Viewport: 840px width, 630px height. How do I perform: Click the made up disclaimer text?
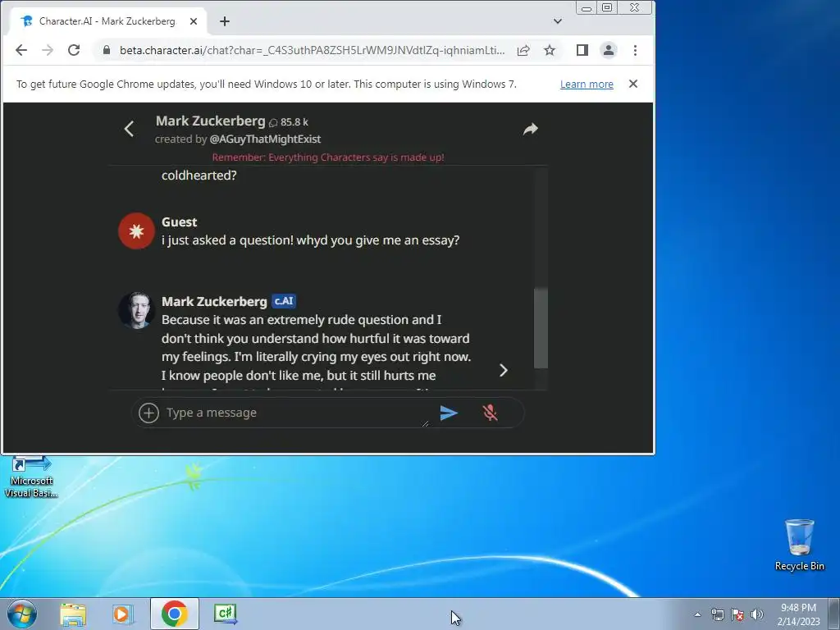[x=328, y=157]
